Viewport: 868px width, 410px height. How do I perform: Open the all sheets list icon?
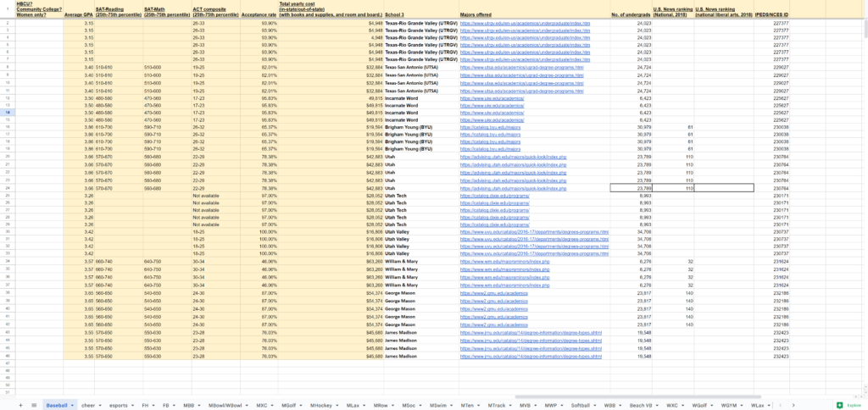pyautogui.click(x=34, y=406)
